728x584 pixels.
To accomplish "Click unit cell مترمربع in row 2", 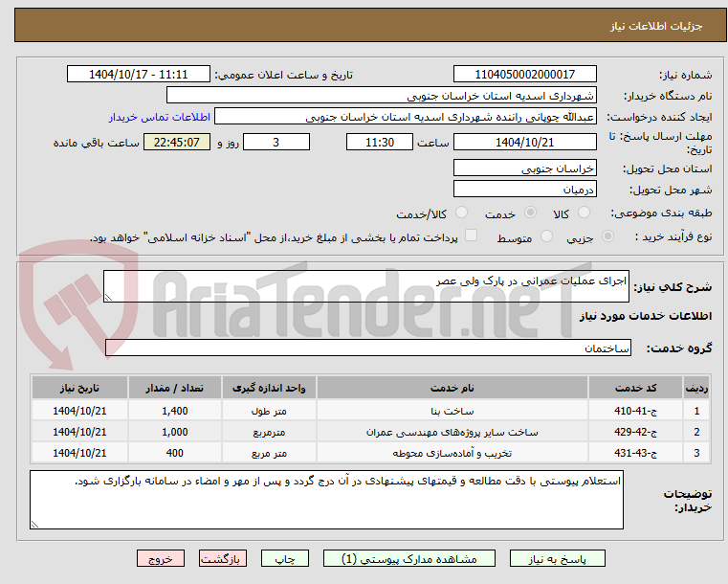I will click(x=269, y=432).
